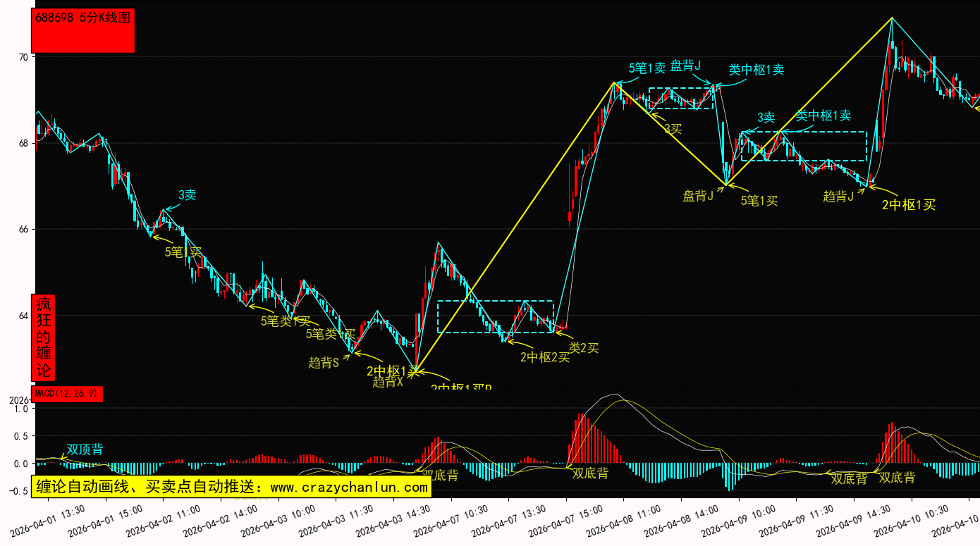Screen dimensions: 980x546
Task: Open the www.crazychanlun.com yellow banner link
Action: 231,487
